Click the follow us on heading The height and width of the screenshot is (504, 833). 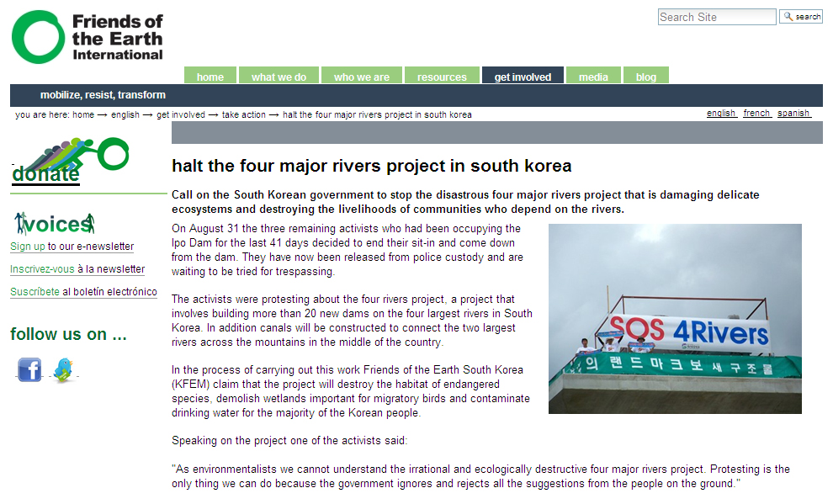(x=68, y=334)
